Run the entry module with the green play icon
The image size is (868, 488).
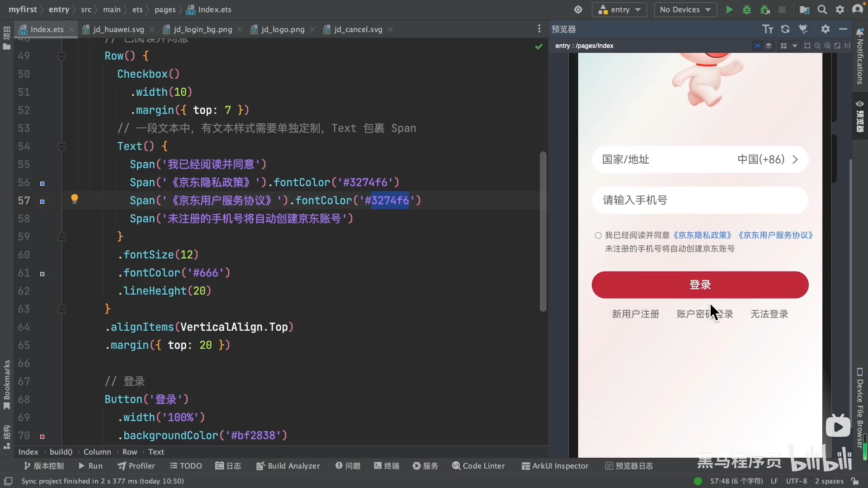tap(729, 9)
